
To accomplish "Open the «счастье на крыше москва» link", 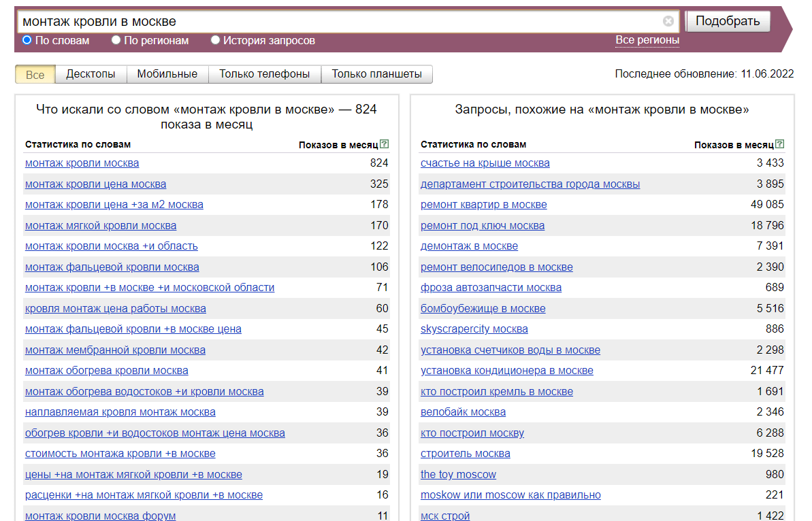I will coord(487,163).
